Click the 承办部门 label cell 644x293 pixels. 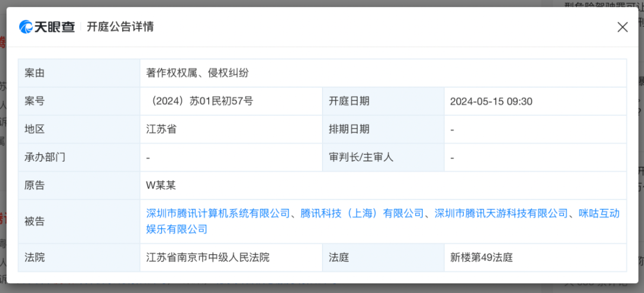pyautogui.click(x=79, y=157)
